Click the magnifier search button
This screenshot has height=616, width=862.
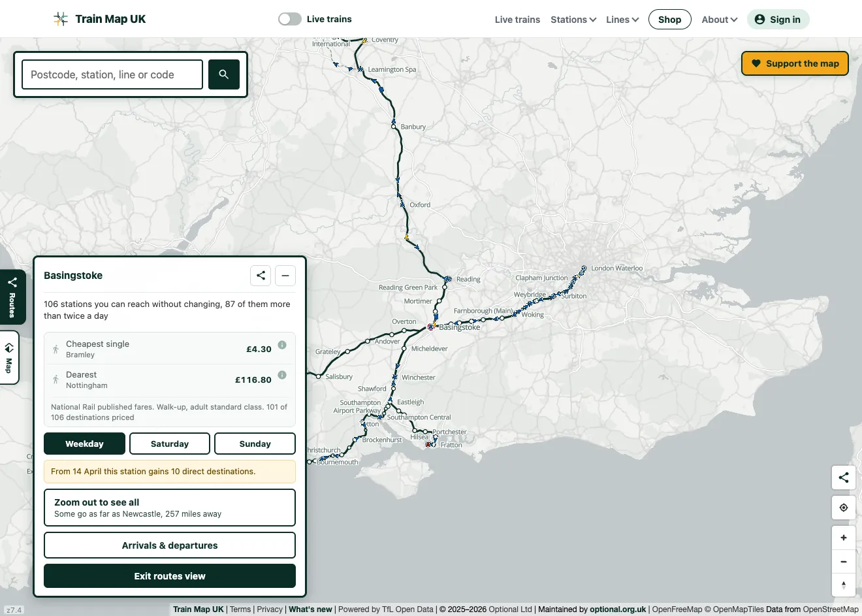tap(224, 74)
